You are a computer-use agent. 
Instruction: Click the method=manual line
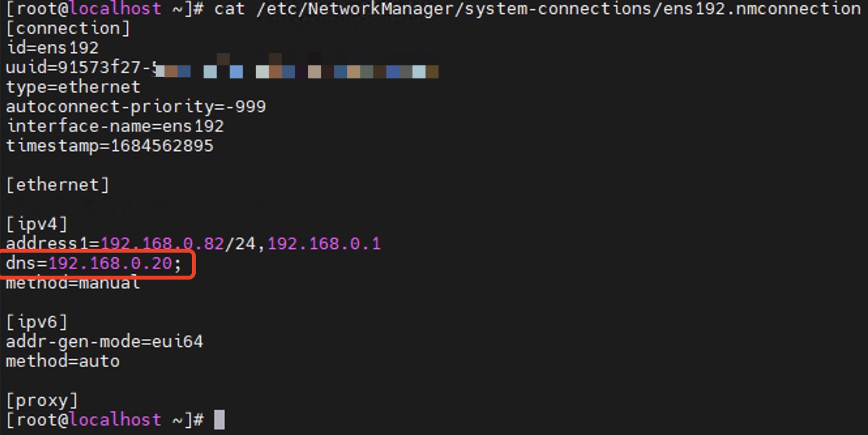coord(73,283)
